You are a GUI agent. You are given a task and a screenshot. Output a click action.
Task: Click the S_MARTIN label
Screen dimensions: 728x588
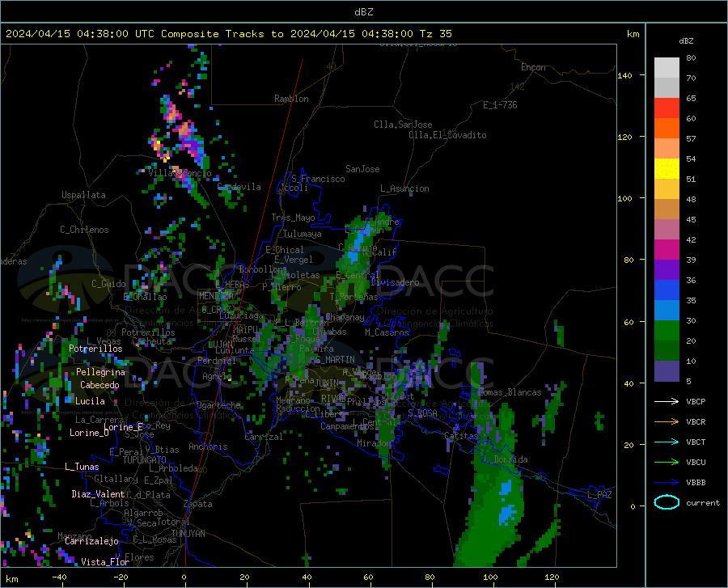pyautogui.click(x=335, y=360)
